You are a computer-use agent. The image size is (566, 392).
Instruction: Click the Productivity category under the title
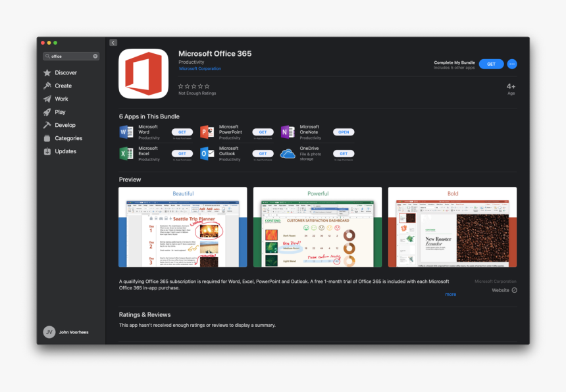(x=192, y=62)
